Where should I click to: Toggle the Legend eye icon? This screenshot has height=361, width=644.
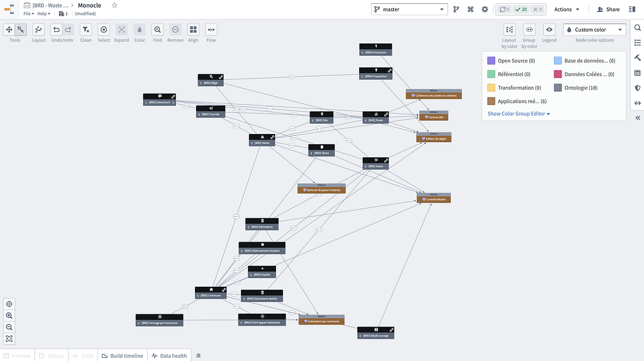pyautogui.click(x=549, y=30)
